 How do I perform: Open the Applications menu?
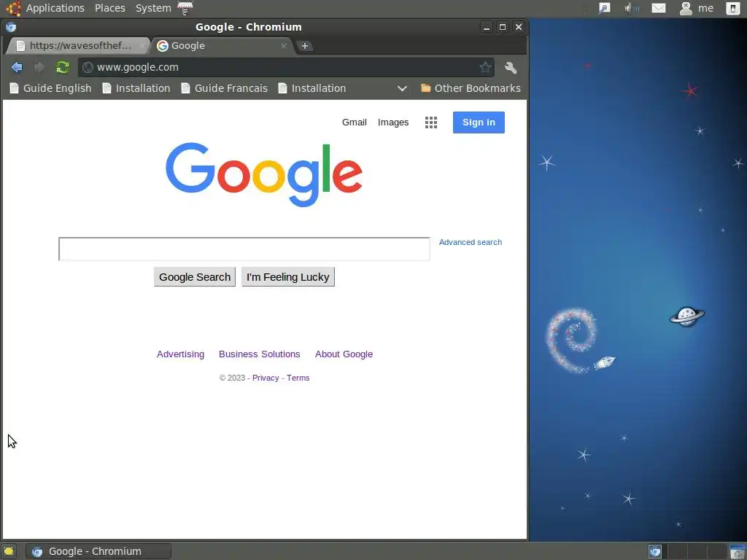coord(55,8)
